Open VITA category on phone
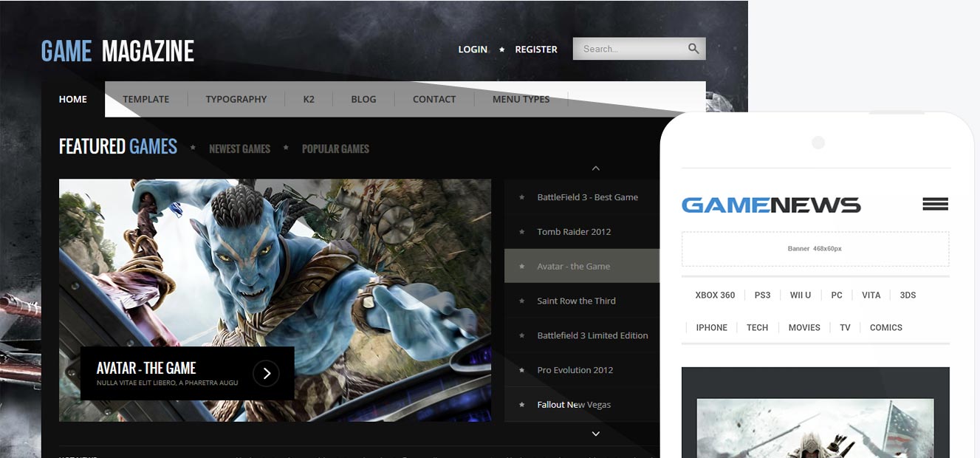 tap(871, 295)
